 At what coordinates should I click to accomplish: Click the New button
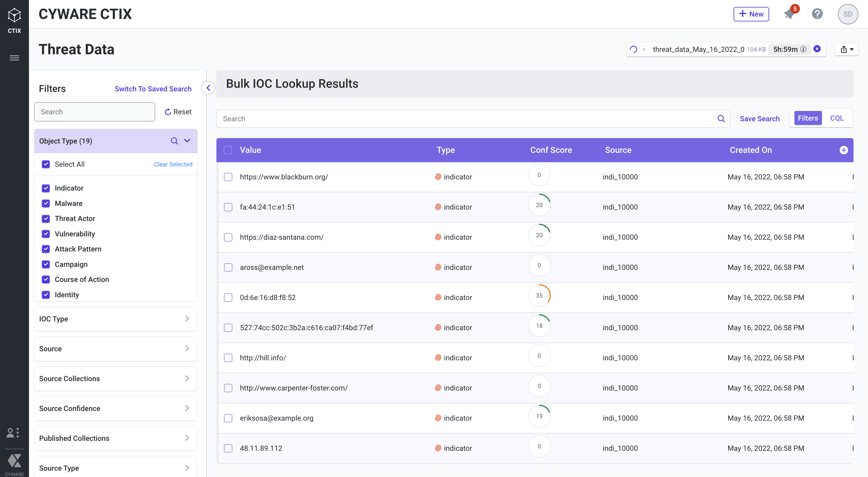[751, 14]
